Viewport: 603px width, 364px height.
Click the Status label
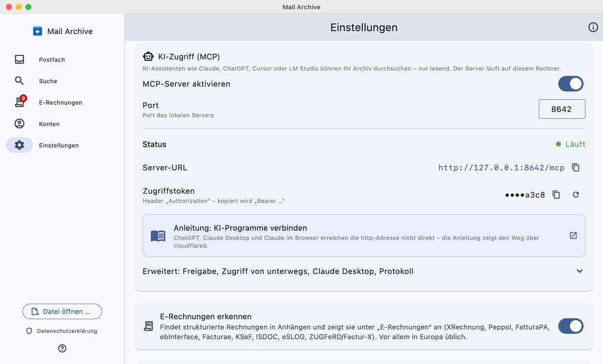pos(155,145)
